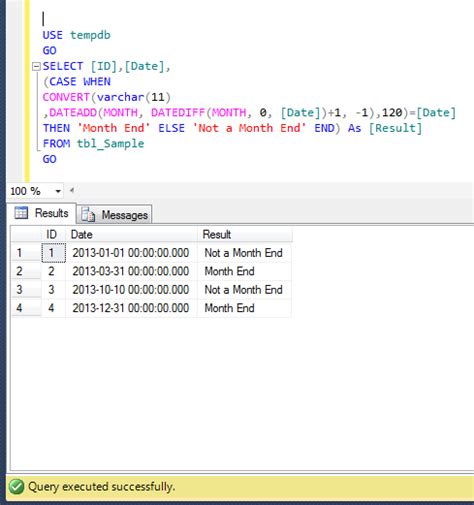Select the Date column header
Screen dimensions: 474x505
tap(131, 234)
